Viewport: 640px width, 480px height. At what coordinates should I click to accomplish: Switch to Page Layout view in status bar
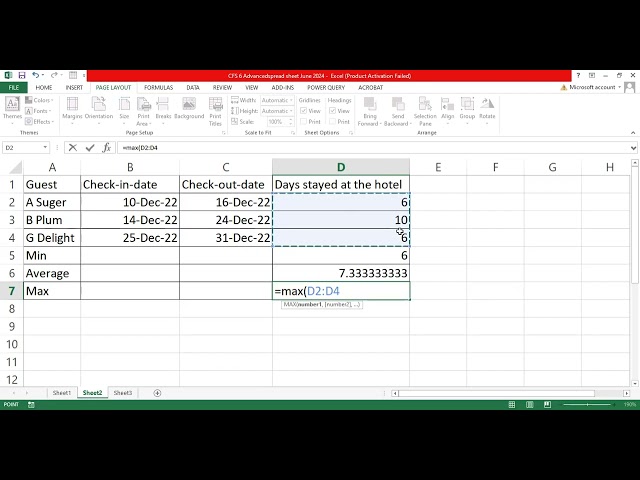pyautogui.click(x=529, y=404)
